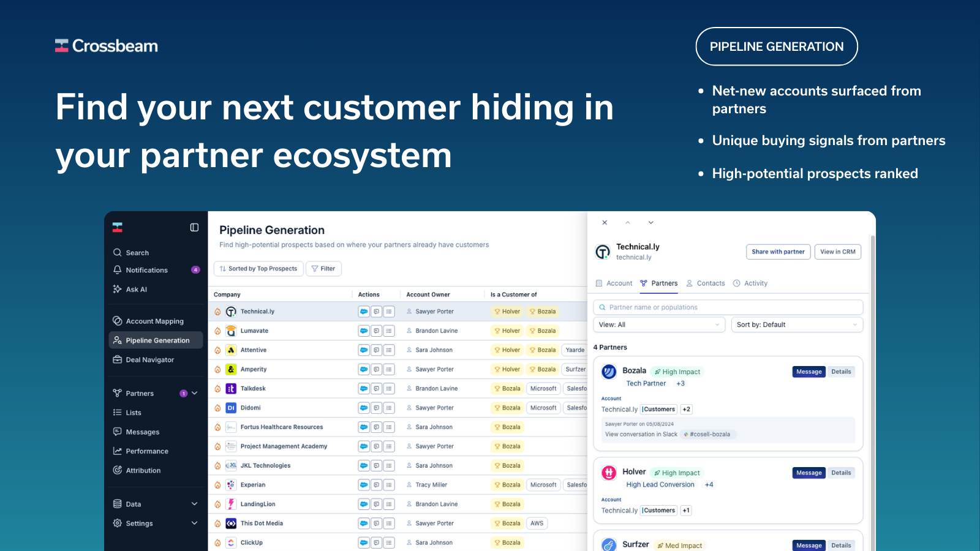Screen dimensions: 980x551
Task: Click the list action icon for JKL Technologies row
Action: (389, 466)
